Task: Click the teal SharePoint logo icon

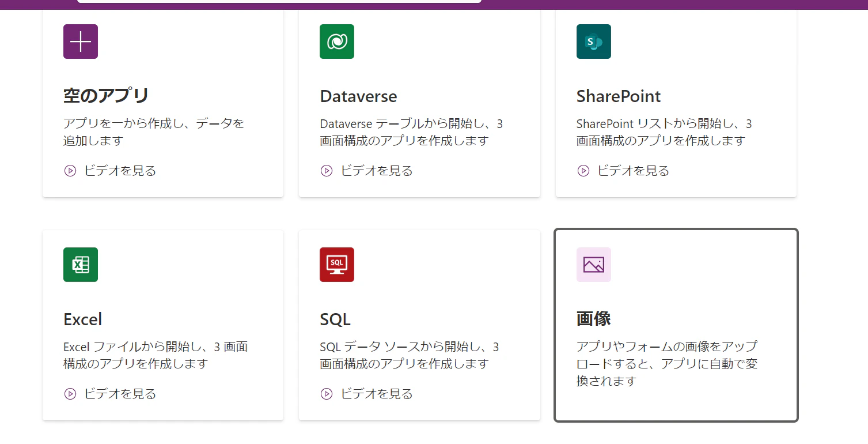Action: (x=594, y=42)
